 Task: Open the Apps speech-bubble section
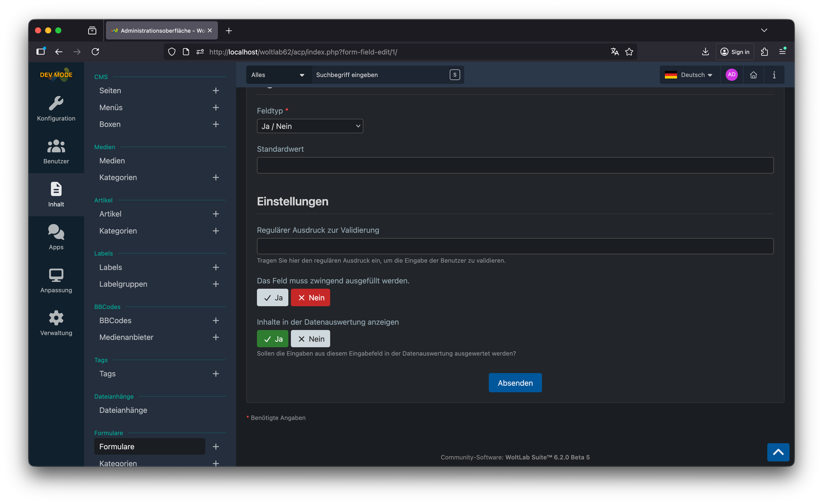(56, 237)
